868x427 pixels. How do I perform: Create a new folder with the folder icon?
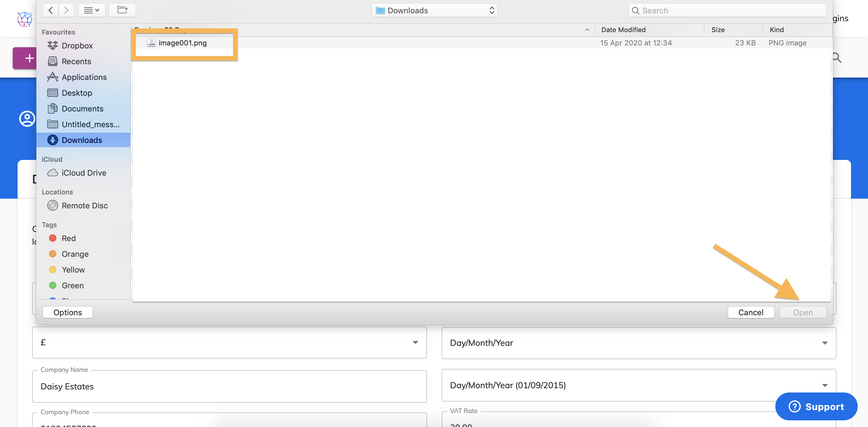coord(122,10)
